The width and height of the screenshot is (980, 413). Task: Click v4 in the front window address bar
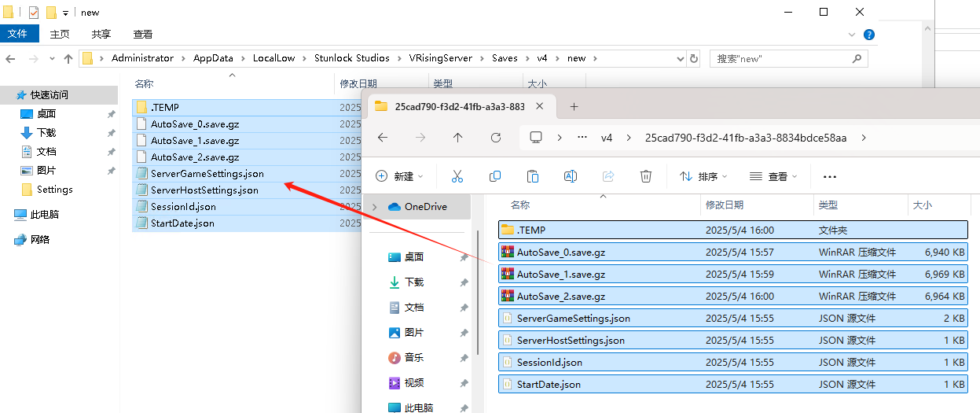pyautogui.click(x=606, y=137)
